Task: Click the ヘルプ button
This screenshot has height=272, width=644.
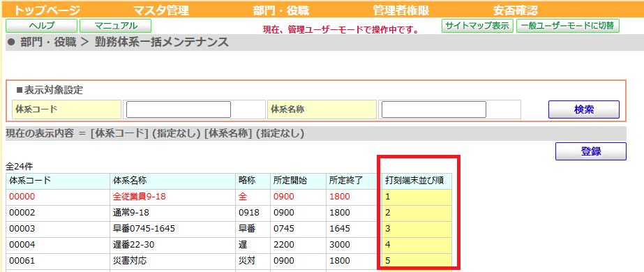Action: [x=41, y=26]
